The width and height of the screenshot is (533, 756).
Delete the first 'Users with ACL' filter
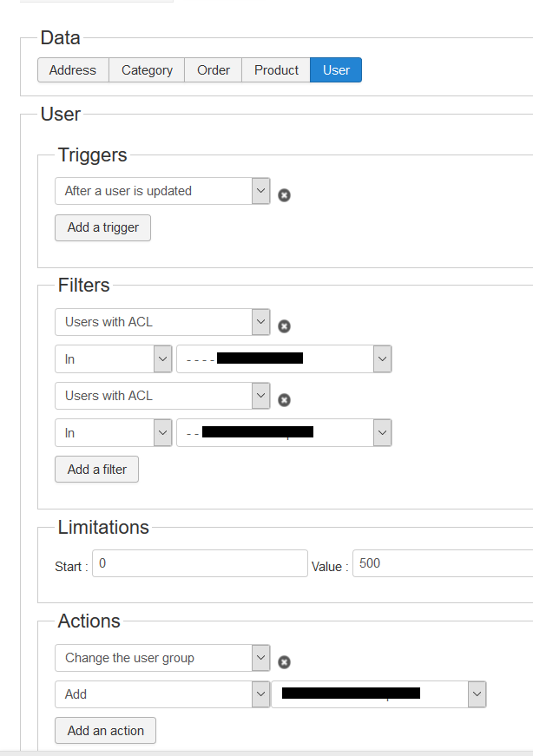click(x=284, y=326)
